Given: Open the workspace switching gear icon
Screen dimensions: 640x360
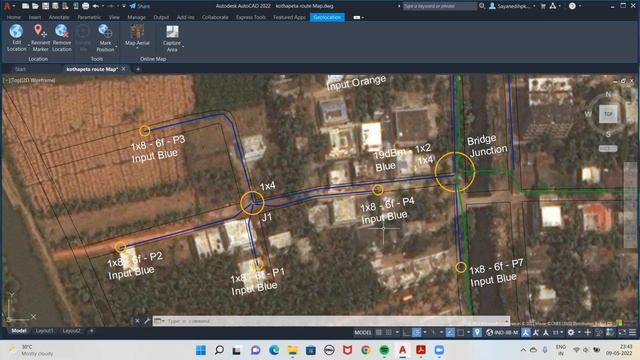Looking at the screenshot, I should click(571, 333).
